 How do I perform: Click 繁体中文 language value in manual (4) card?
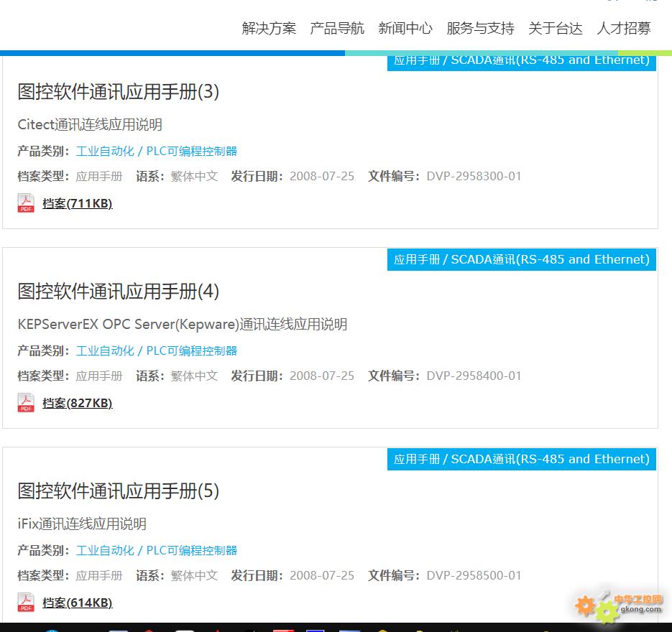(x=194, y=376)
